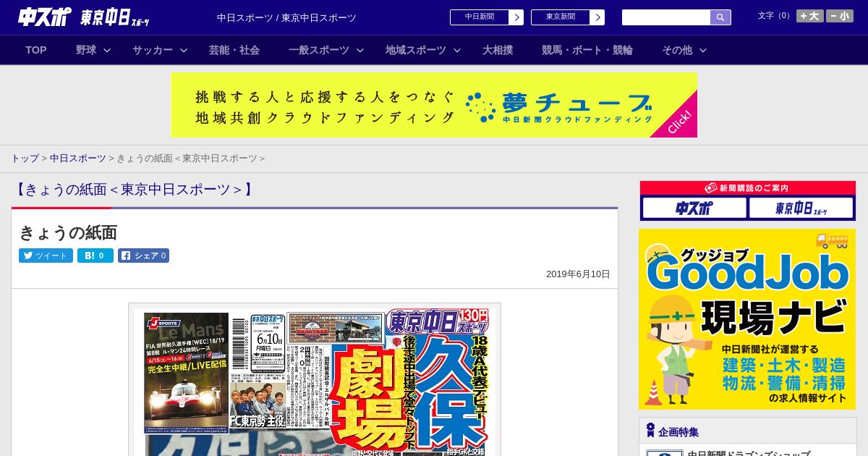Open the その他 menu
This screenshot has width=868, height=456.
[677, 50]
